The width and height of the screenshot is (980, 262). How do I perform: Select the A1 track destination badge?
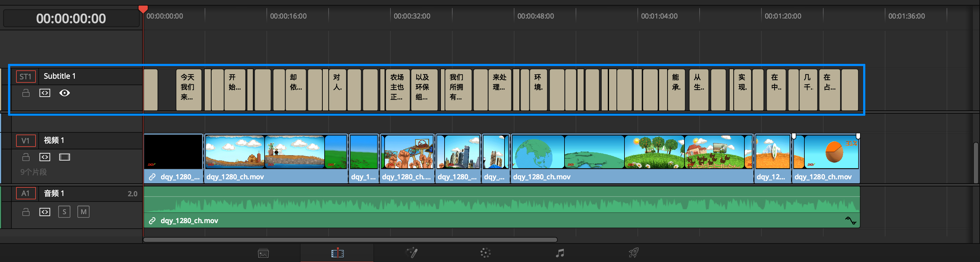tap(26, 193)
